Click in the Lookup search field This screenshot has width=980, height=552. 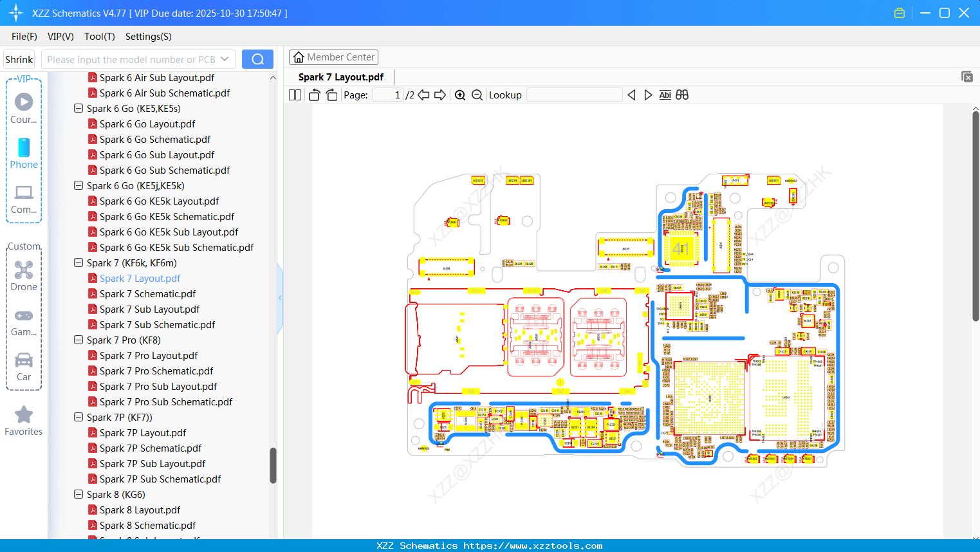pos(573,95)
